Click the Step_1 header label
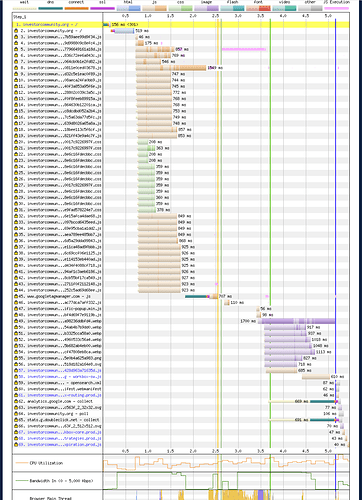 20,16
